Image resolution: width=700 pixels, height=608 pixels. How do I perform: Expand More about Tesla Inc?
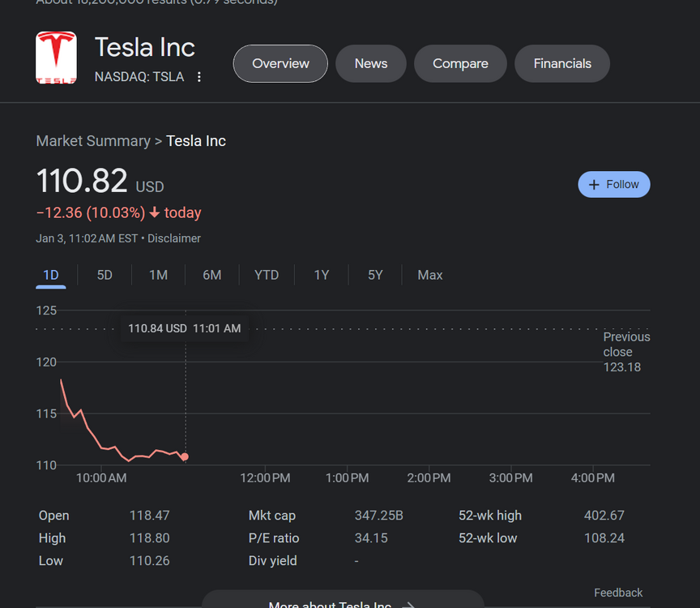click(x=342, y=602)
